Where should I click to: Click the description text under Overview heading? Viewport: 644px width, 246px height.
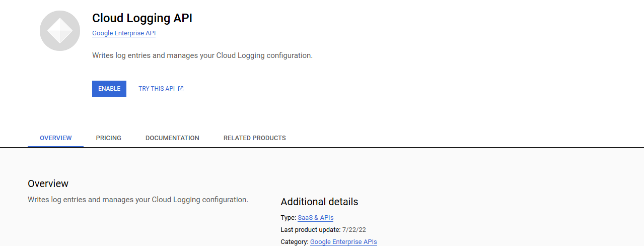pyautogui.click(x=138, y=200)
